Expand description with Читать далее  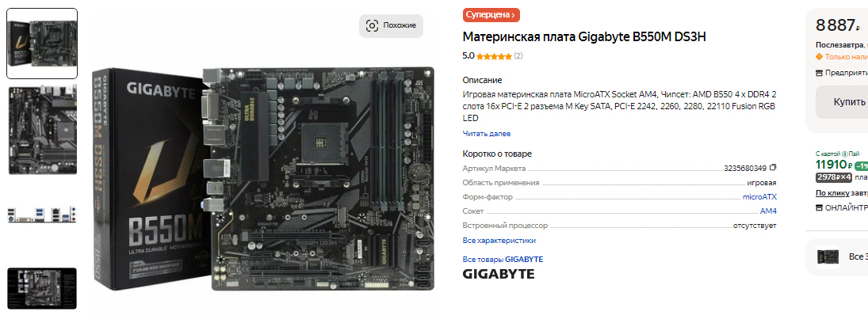pyautogui.click(x=487, y=133)
